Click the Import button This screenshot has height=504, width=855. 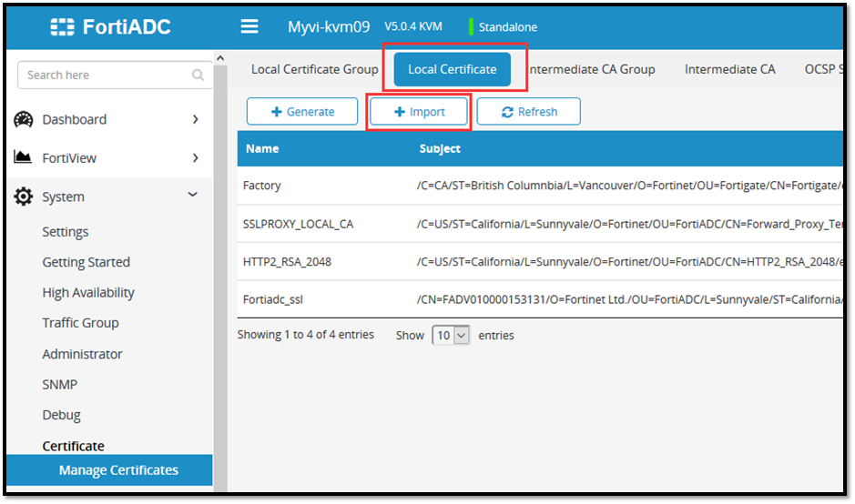pyautogui.click(x=419, y=111)
